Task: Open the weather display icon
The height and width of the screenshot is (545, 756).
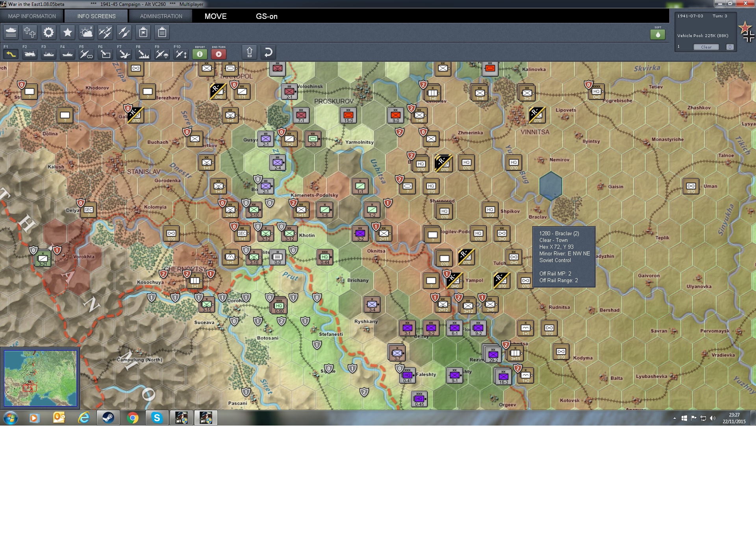Action: coord(86,32)
